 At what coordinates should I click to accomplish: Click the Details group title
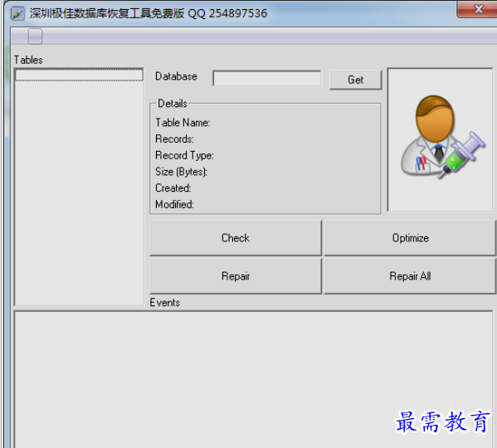coord(173,104)
